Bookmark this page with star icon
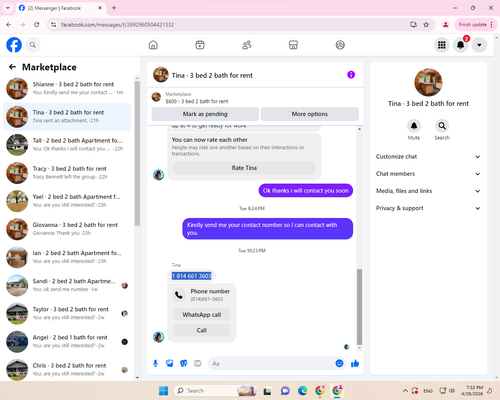 pyautogui.click(x=426, y=25)
